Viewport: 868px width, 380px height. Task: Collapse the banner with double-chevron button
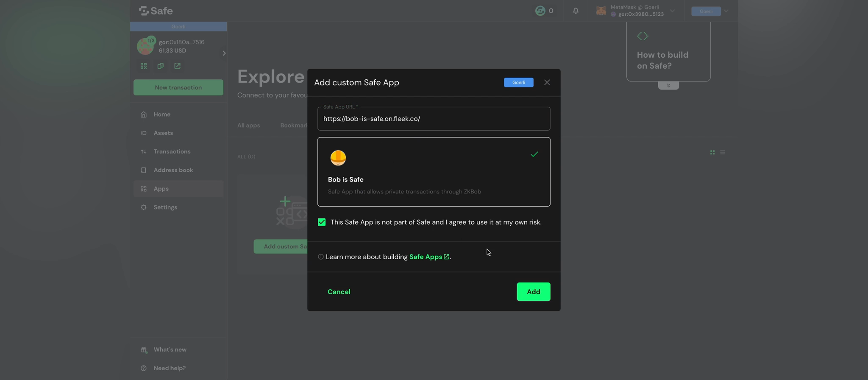point(668,86)
